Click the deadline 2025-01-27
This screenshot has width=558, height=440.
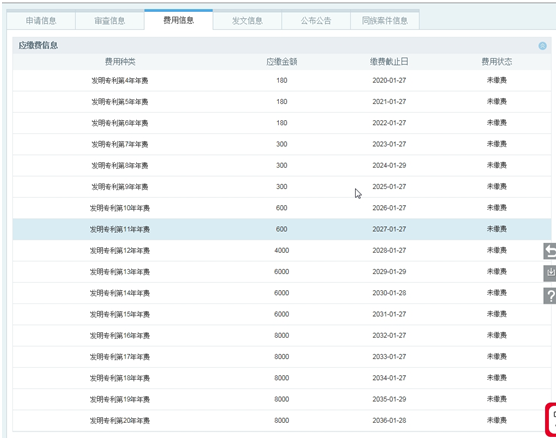coord(389,187)
